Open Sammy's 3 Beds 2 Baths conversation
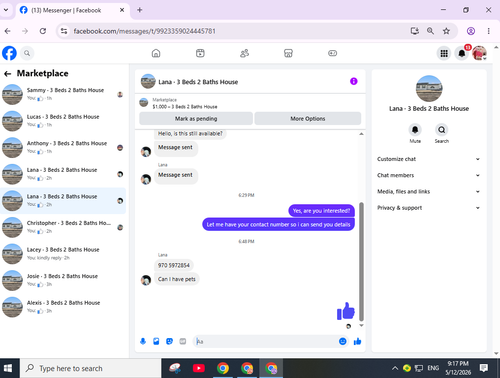 (63, 94)
